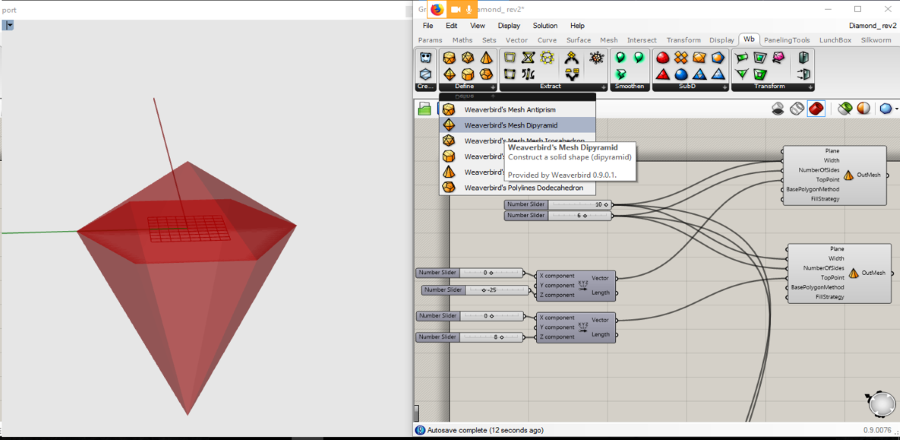This screenshot has width=900, height=440.
Task: Click the pyramid icon in Define panel
Action: point(486,58)
